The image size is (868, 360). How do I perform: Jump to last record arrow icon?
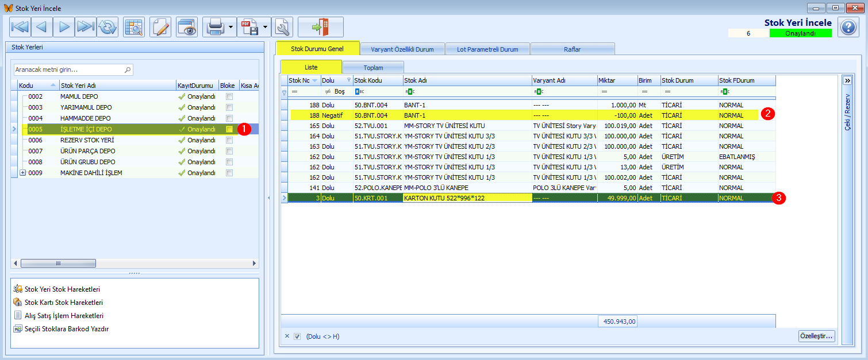coord(86,27)
